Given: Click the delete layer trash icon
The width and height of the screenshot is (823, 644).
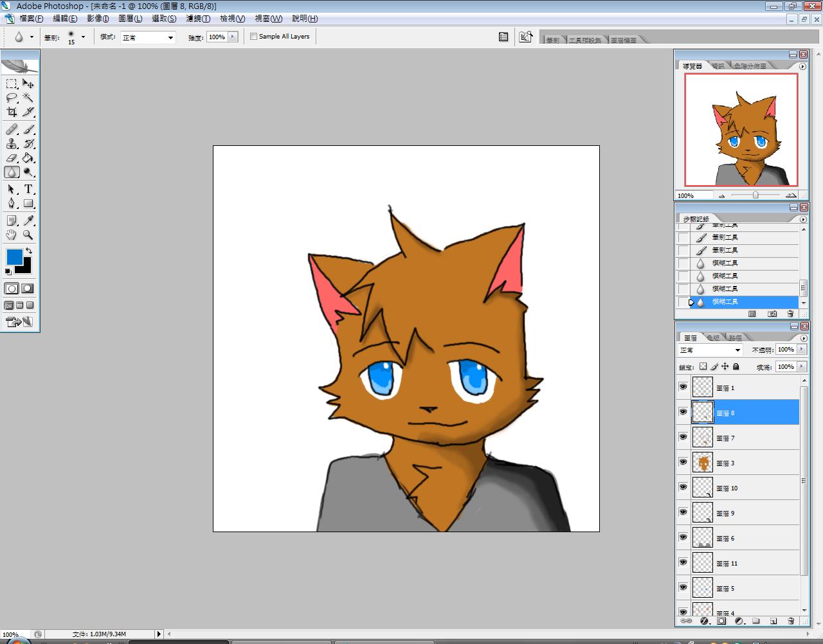Looking at the screenshot, I should click(x=791, y=622).
